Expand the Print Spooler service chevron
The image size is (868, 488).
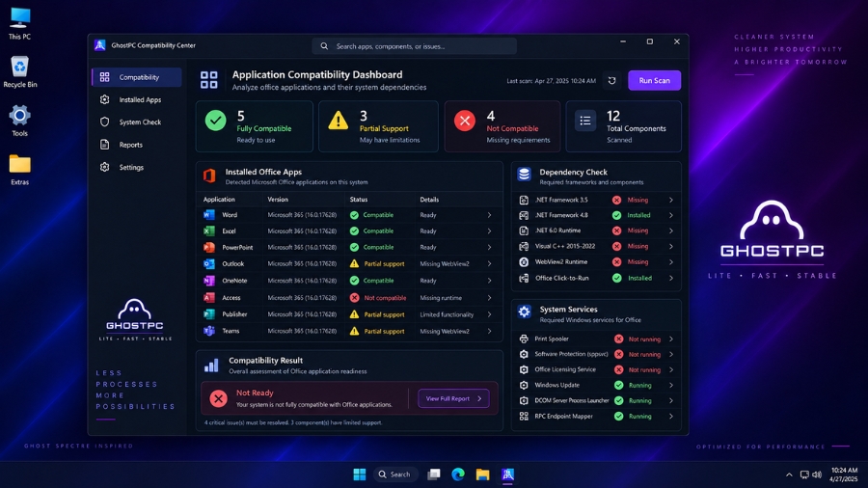click(671, 339)
